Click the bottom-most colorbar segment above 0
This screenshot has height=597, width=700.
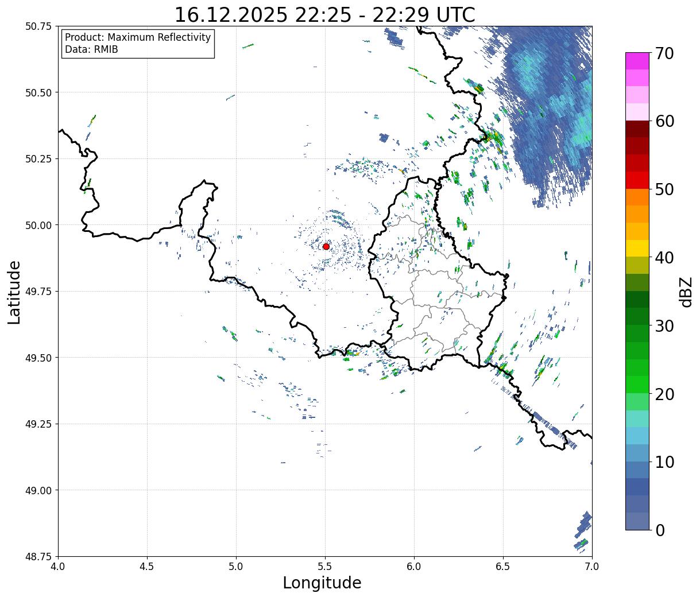637,521
